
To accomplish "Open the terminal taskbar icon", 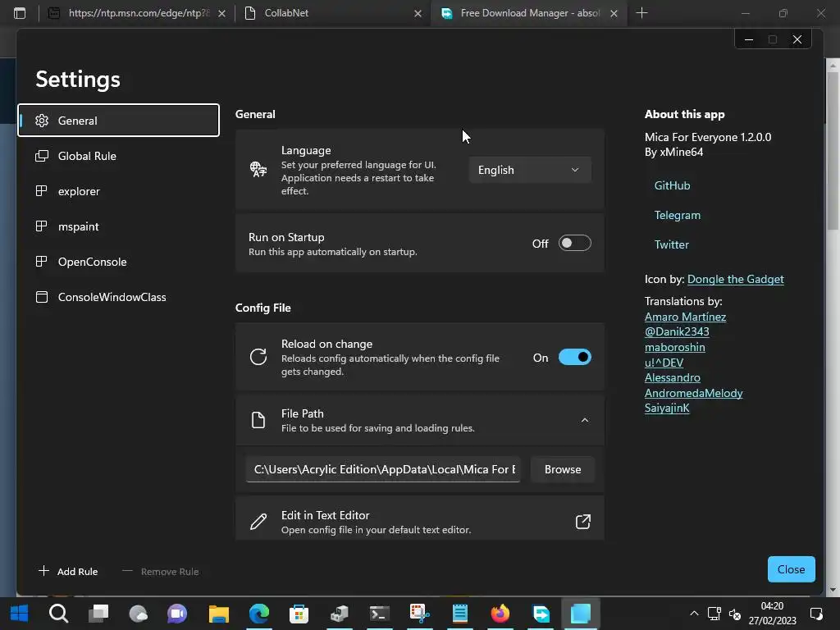I will click(x=379, y=614).
